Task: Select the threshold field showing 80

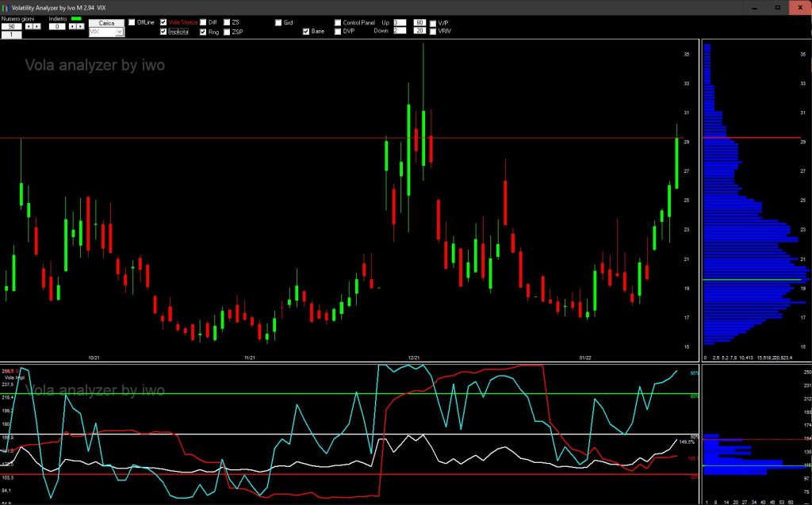Action: pyautogui.click(x=419, y=23)
